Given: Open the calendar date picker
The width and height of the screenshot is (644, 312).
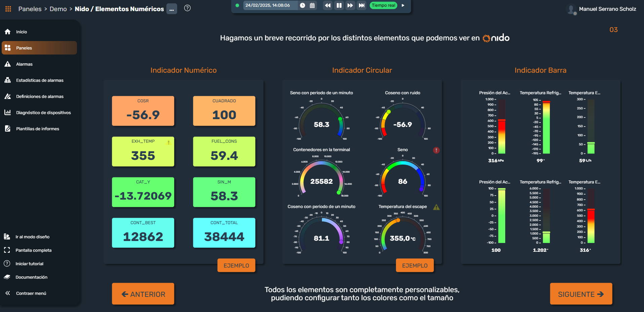Looking at the screenshot, I should pyautogui.click(x=312, y=5).
